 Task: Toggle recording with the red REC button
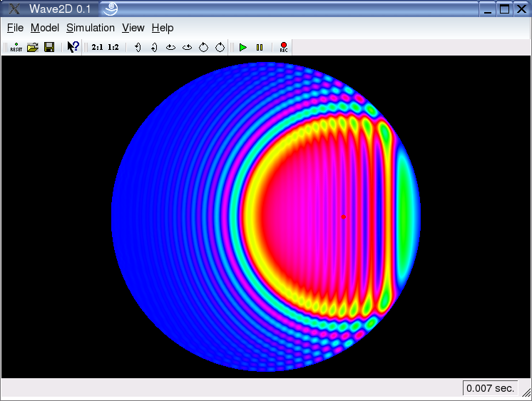click(x=283, y=48)
